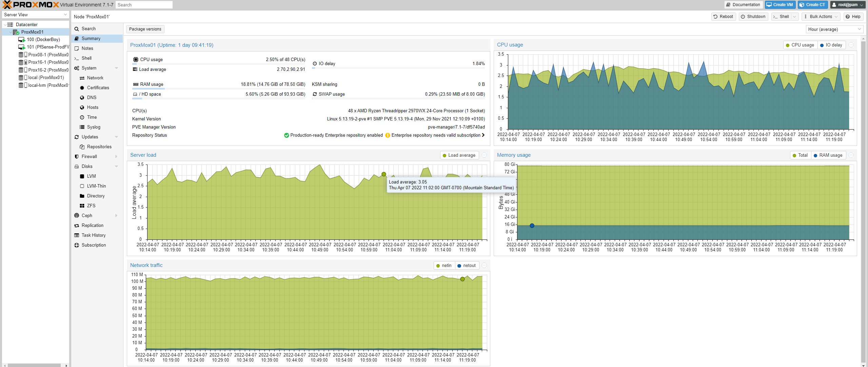Screen dimensions: 868x367
Task: Click the Datacenter server icon
Action: 10,24
